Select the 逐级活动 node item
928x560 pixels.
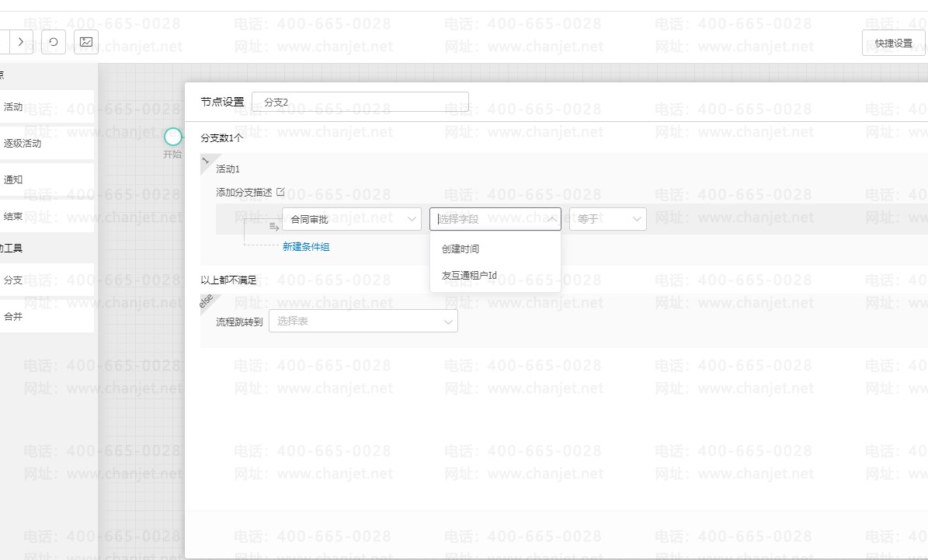(46, 143)
